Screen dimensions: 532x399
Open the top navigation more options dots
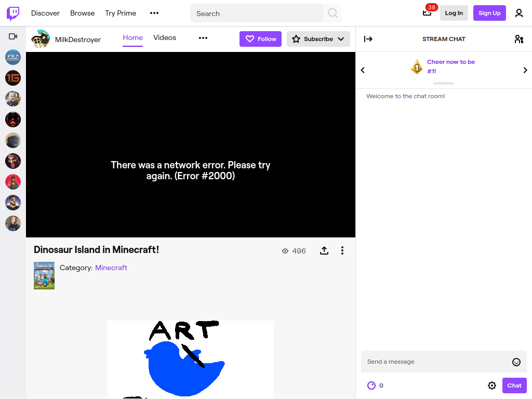154,13
